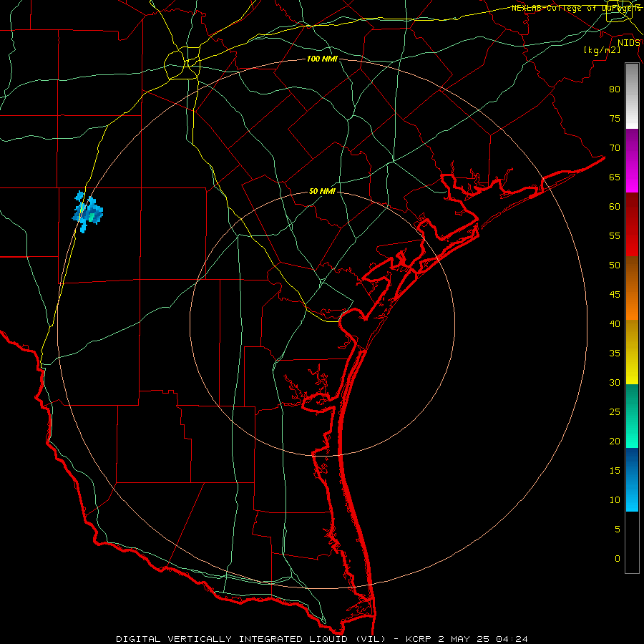Click the scale value 60
644x644 pixels.
click(x=615, y=207)
